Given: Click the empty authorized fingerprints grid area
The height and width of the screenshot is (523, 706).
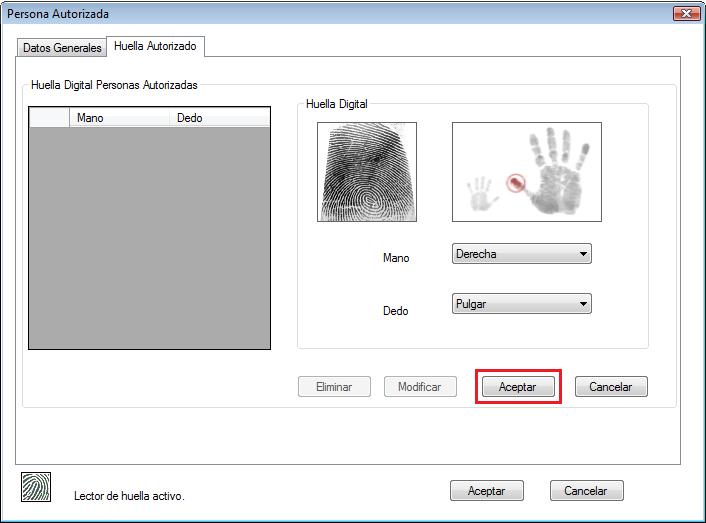Looking at the screenshot, I should (150, 238).
